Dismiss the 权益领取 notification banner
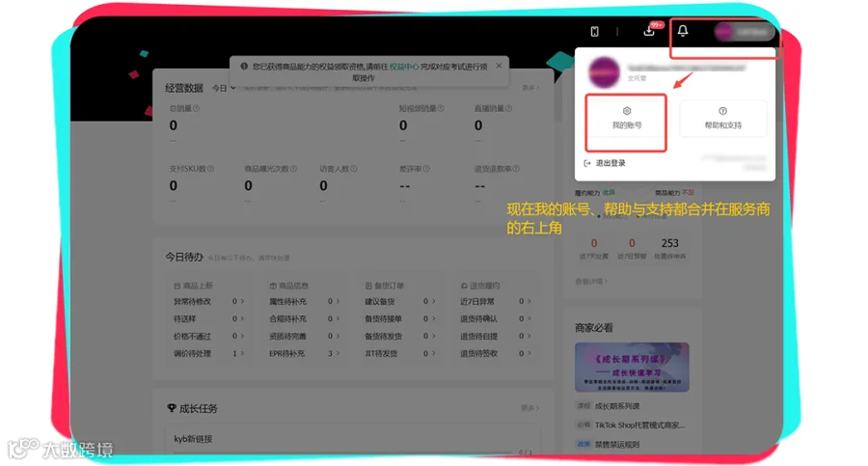 click(499, 66)
